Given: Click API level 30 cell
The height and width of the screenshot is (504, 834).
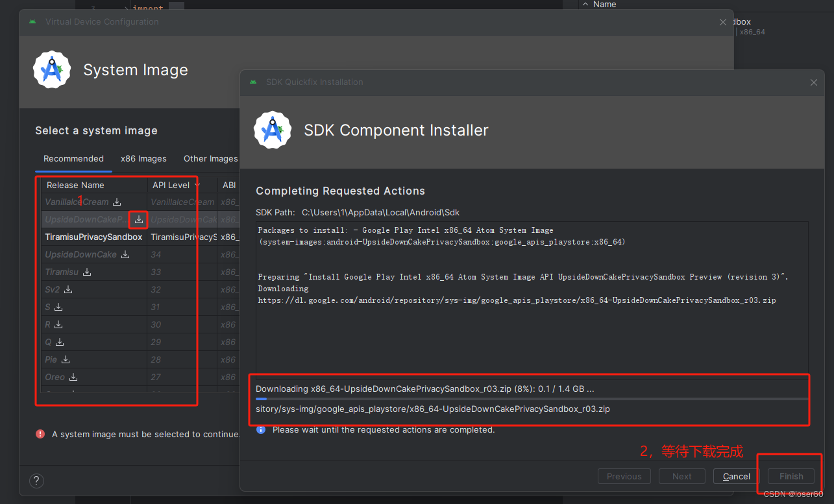Looking at the screenshot, I should pyautogui.click(x=182, y=325).
